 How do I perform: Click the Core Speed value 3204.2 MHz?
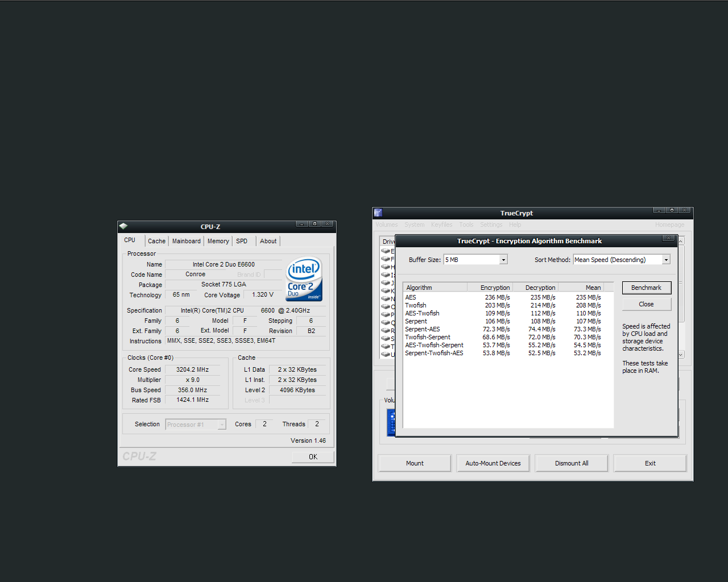(x=192, y=369)
